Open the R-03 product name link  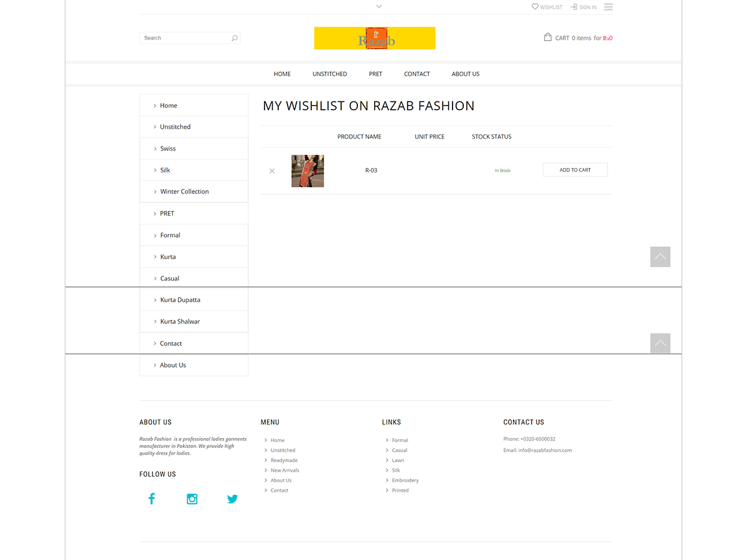(x=371, y=170)
